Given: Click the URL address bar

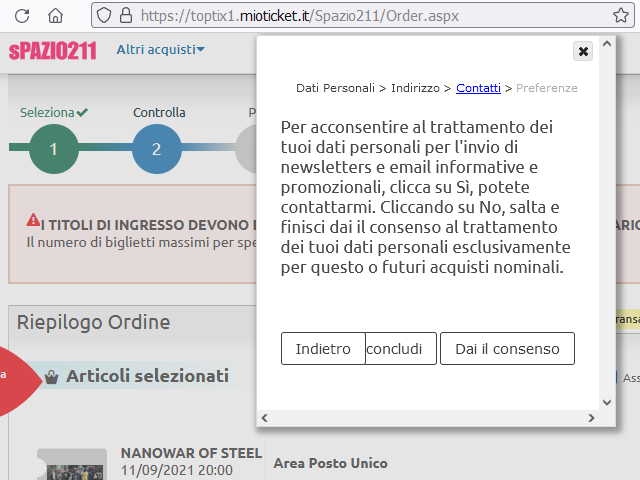Looking at the screenshot, I should coord(362,16).
